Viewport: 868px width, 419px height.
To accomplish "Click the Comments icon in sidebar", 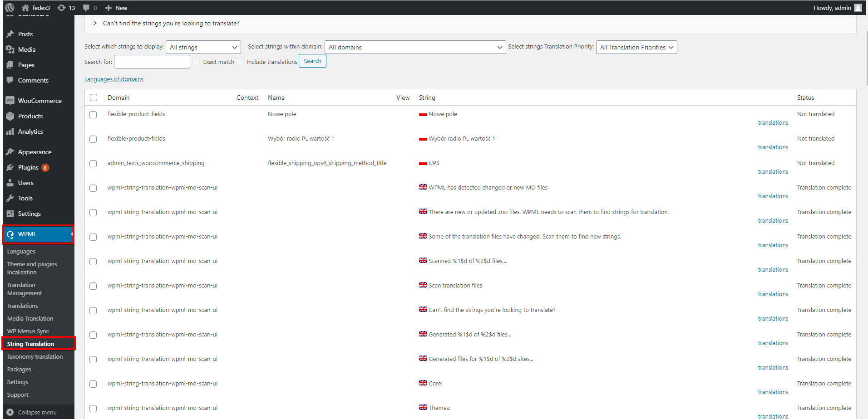I will 10,80.
